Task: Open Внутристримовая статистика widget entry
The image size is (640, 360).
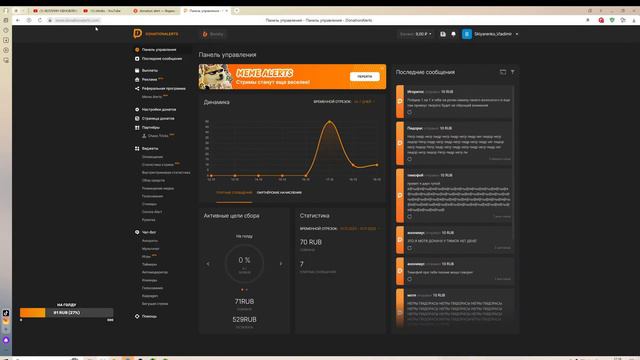Action: 166,173
